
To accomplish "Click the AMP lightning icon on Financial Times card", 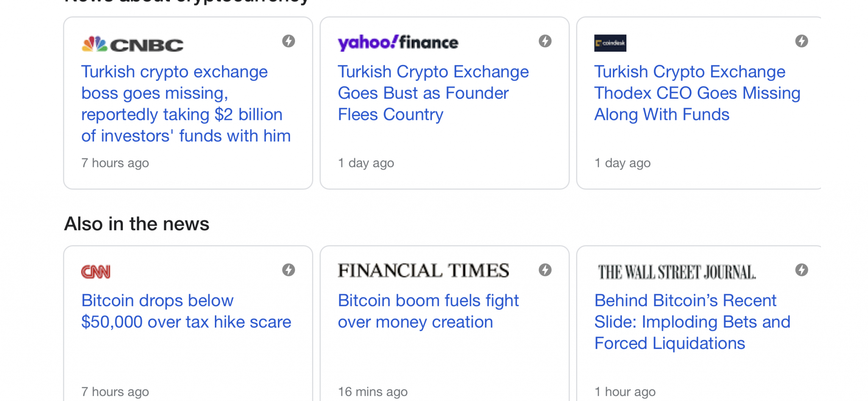I will tap(545, 270).
